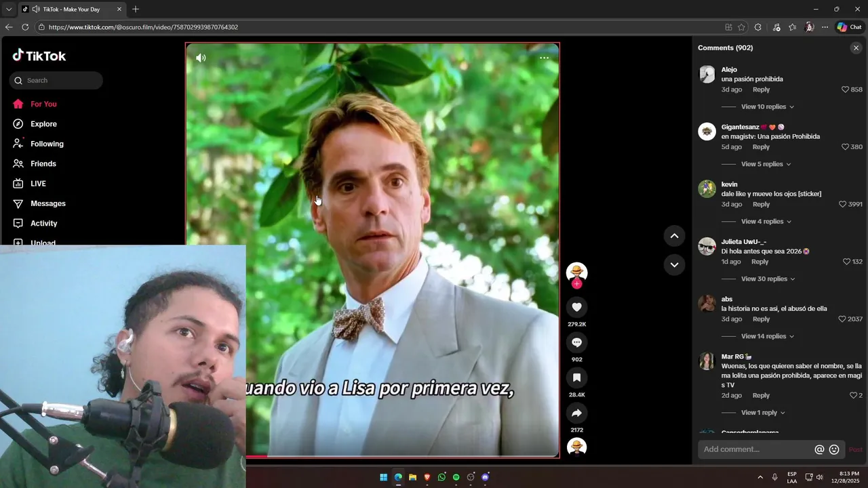The width and height of the screenshot is (868, 488).
Task: Save the video with the bookmark icon
Action: coord(576,378)
